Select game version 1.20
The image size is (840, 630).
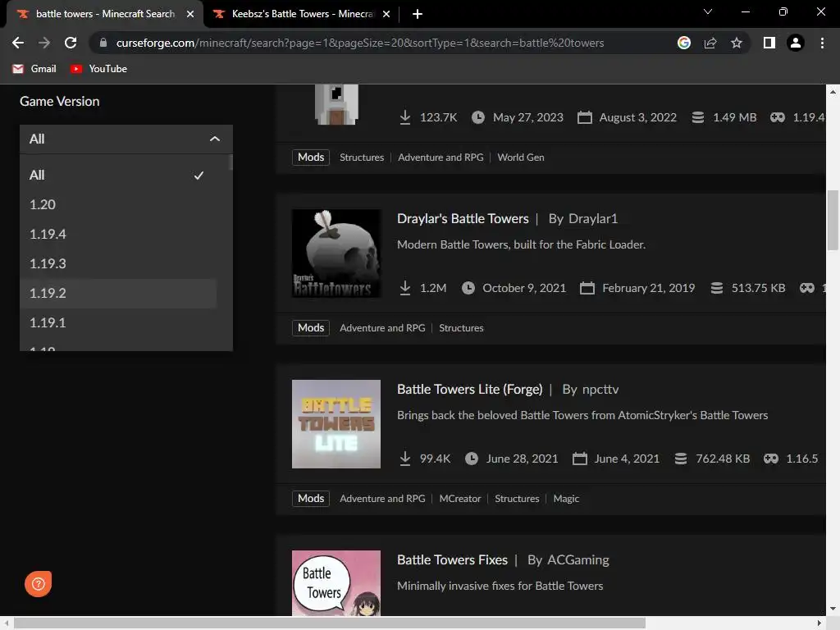click(x=118, y=204)
